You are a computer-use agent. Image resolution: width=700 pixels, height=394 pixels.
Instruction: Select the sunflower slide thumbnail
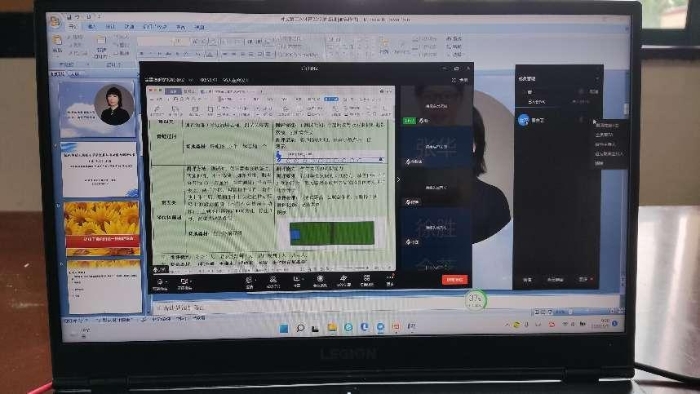[102, 228]
